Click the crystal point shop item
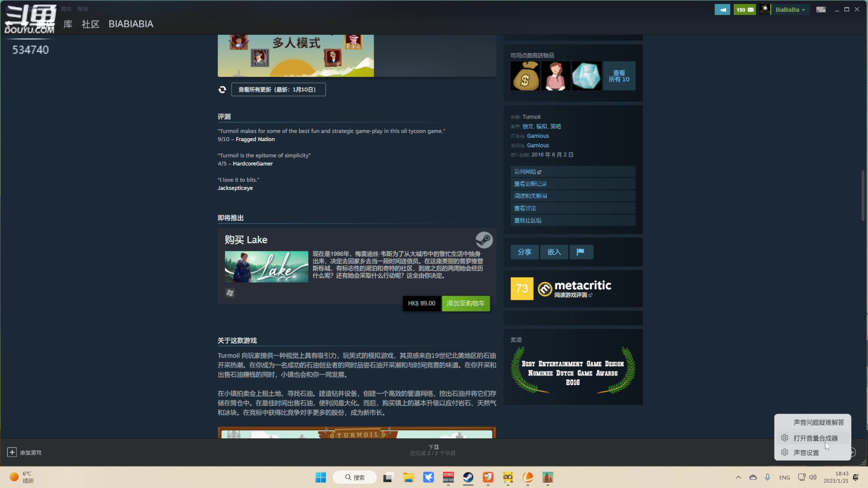The width and height of the screenshot is (868, 488). point(586,76)
